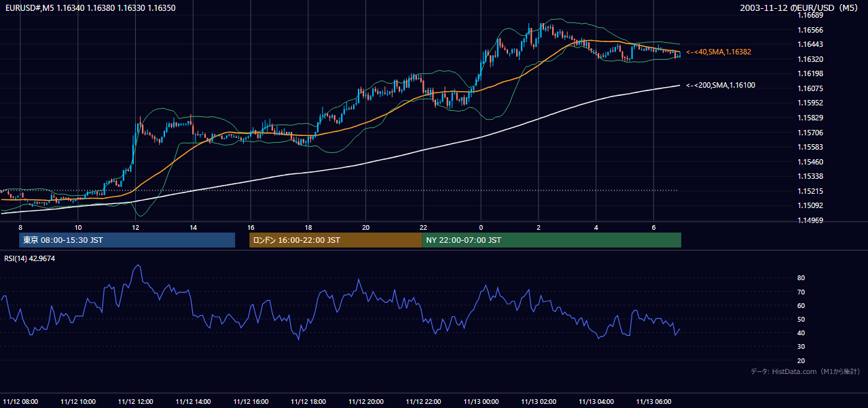
Task: Select the ロンドン 16:00-22:00 JST session bar
Action: tap(336, 240)
